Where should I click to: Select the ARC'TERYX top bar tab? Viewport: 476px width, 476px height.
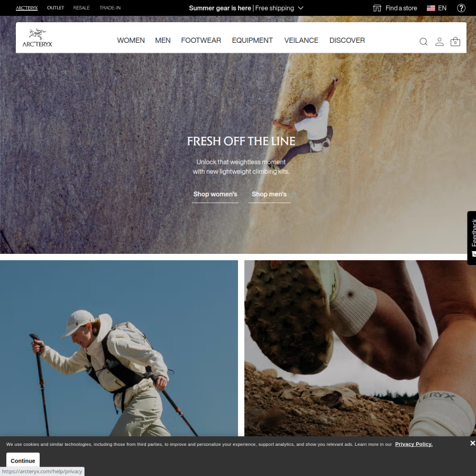(27, 8)
